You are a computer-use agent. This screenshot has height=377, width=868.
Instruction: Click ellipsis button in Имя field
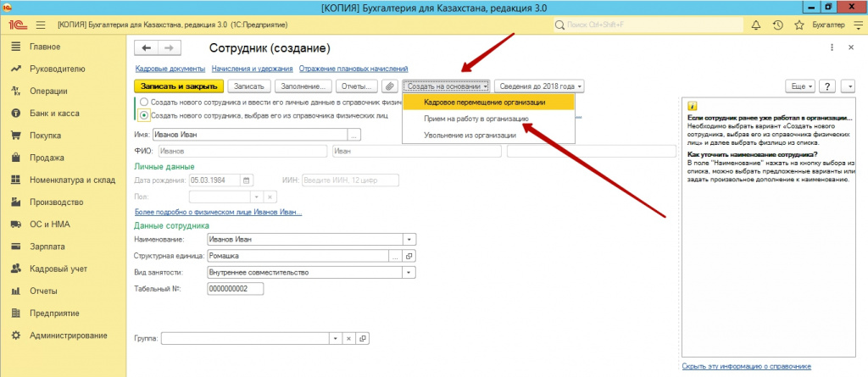[x=354, y=134]
